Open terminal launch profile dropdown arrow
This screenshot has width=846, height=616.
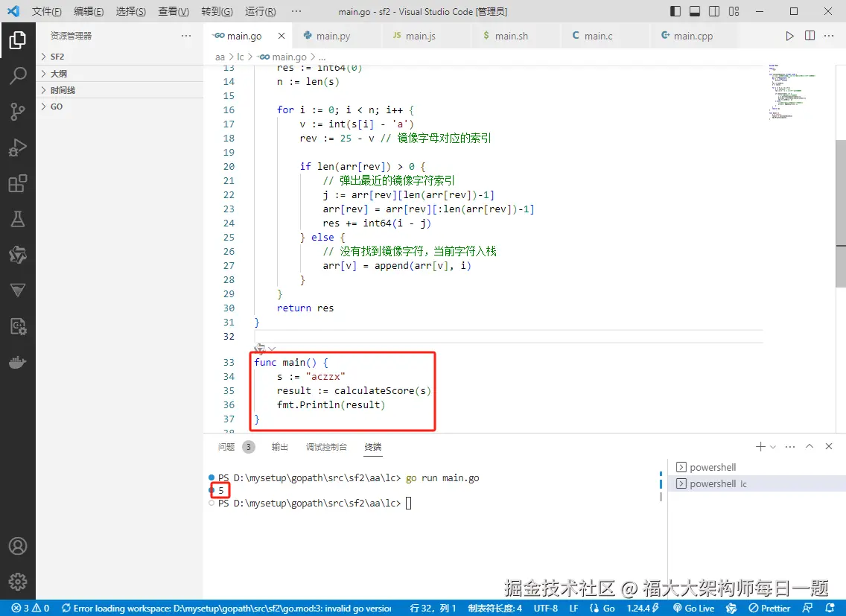click(773, 447)
